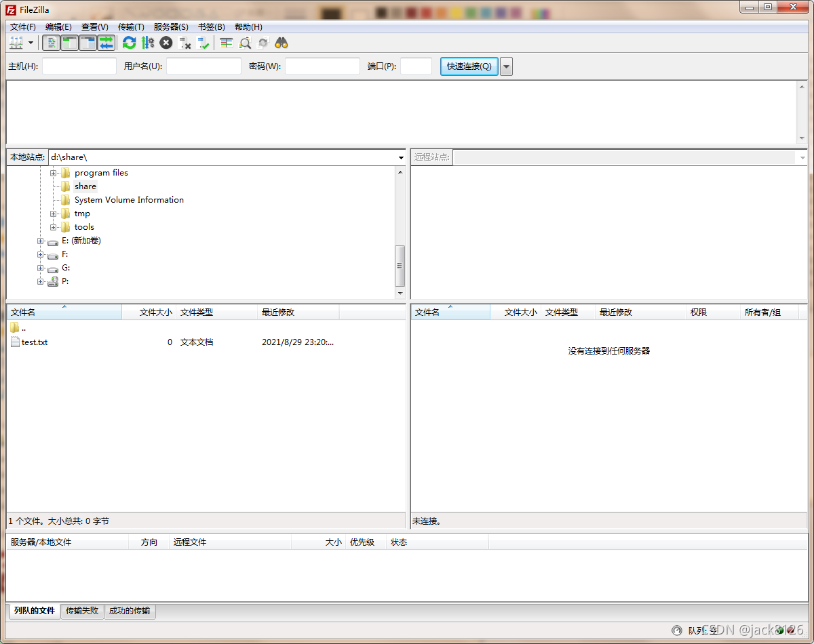Click the 用户名(U) username field

tap(203, 66)
